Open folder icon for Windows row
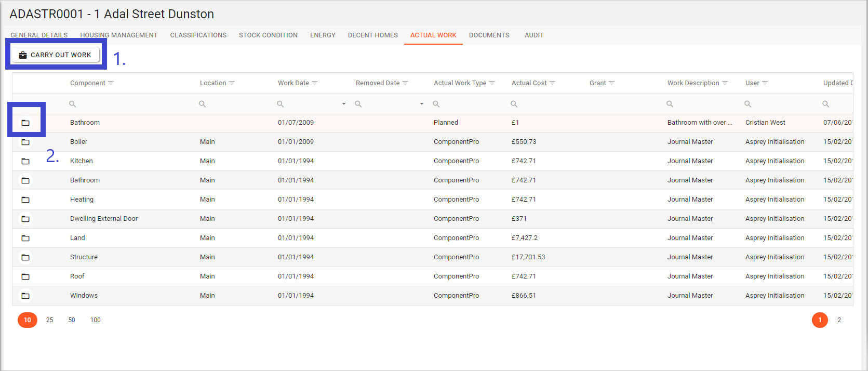 tap(25, 296)
